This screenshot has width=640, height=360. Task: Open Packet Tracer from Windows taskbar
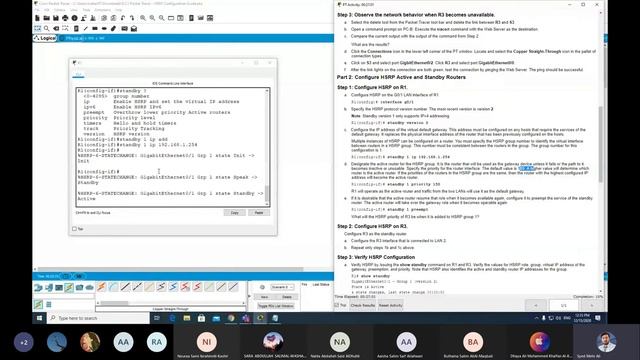click(x=260, y=318)
